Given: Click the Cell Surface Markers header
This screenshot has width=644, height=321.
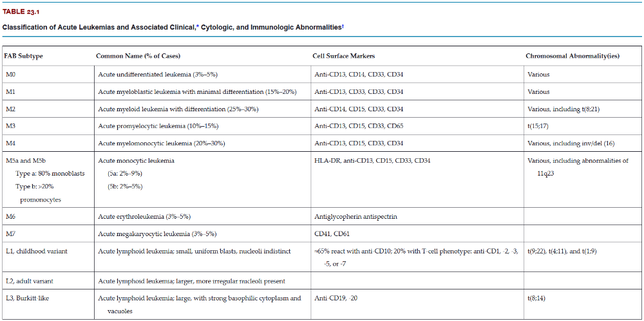Looking at the screenshot, I should [344, 56].
